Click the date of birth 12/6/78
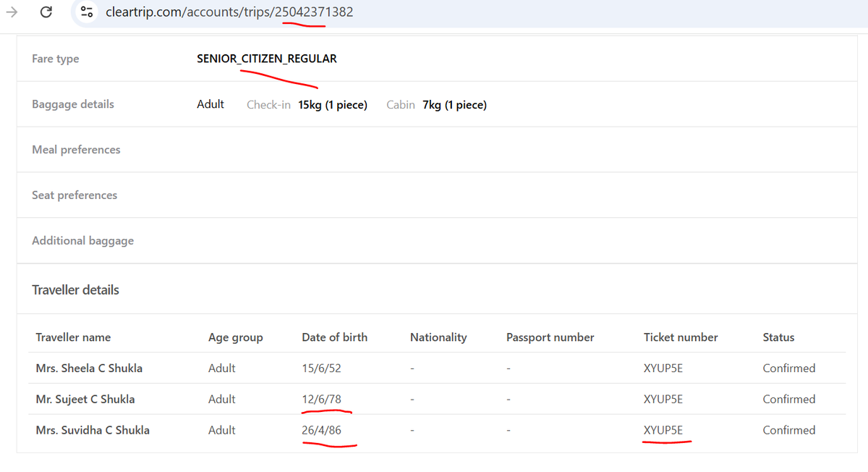Image resolution: width=868 pixels, height=472 pixels. 321,400
